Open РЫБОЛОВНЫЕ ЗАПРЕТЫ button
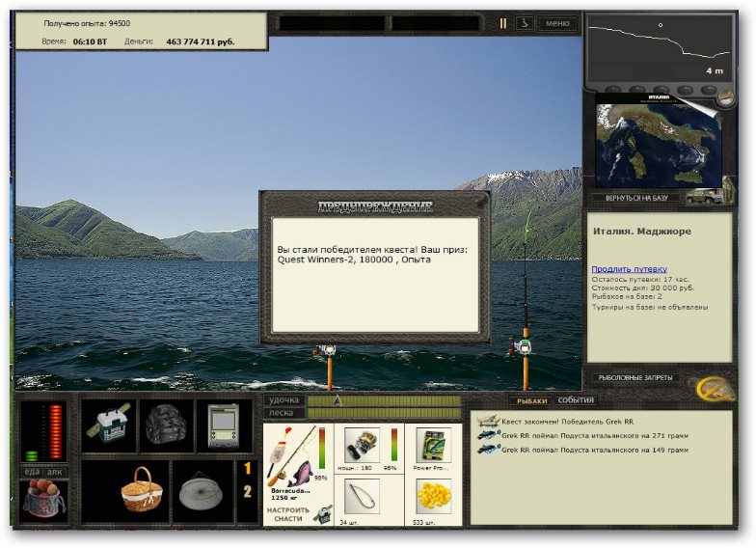The width and height of the screenshot is (756, 548). (634, 378)
